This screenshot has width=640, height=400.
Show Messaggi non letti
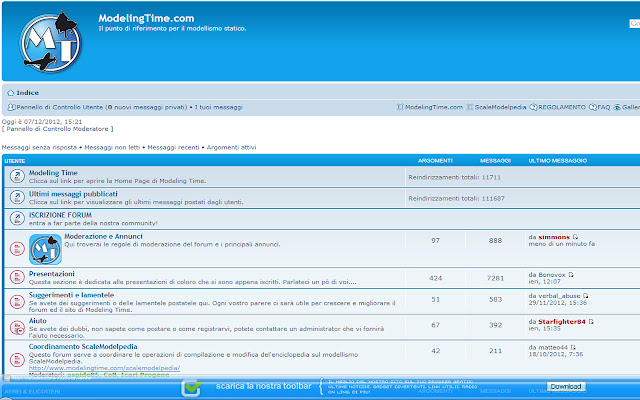click(112, 147)
